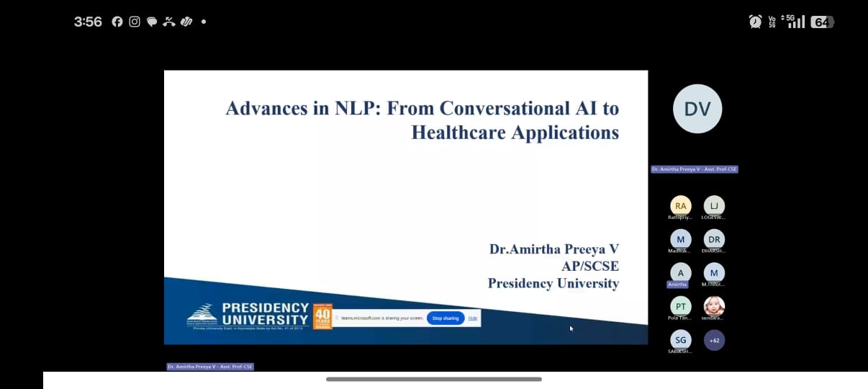Image resolution: width=868 pixels, height=389 pixels.
Task: Expand the +62 more participants list
Action: [x=714, y=340]
